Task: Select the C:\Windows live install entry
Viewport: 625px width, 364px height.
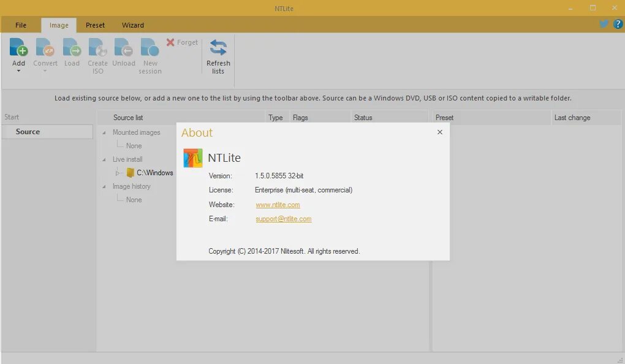Action: (154, 173)
